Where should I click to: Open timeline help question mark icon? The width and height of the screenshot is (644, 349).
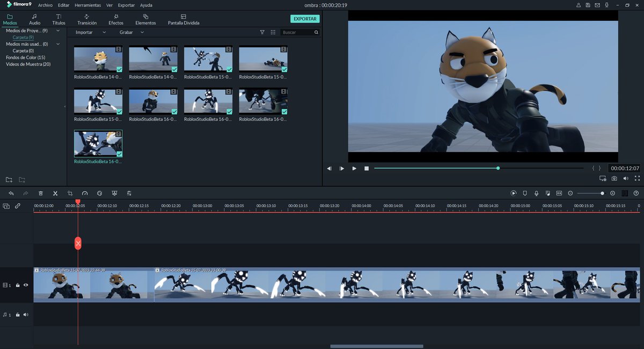(x=636, y=193)
